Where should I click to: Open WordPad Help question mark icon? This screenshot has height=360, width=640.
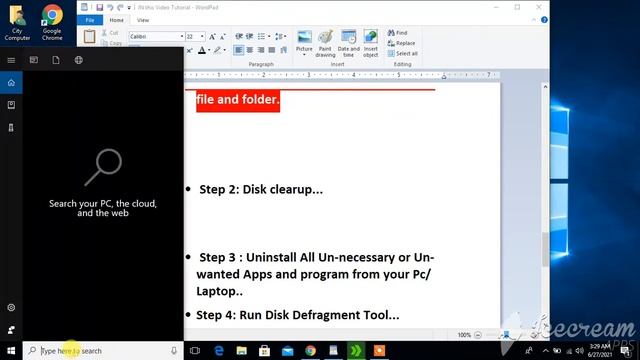[x=544, y=20]
